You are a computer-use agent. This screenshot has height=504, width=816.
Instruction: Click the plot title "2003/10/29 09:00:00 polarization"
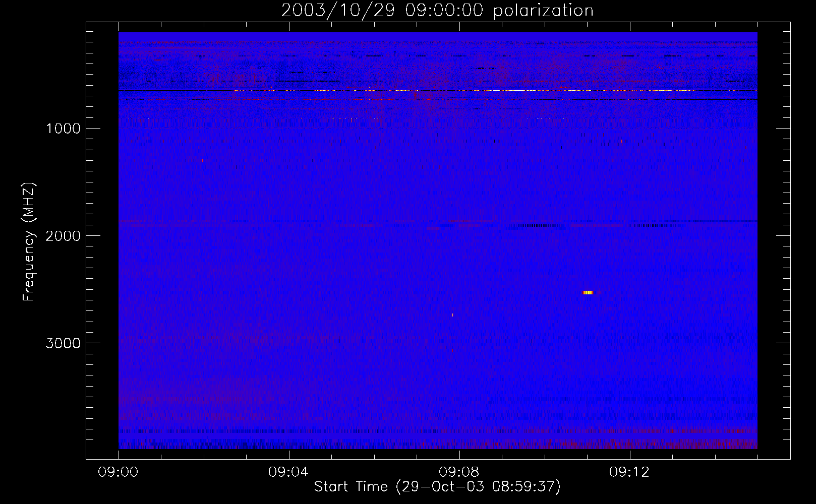437,11
